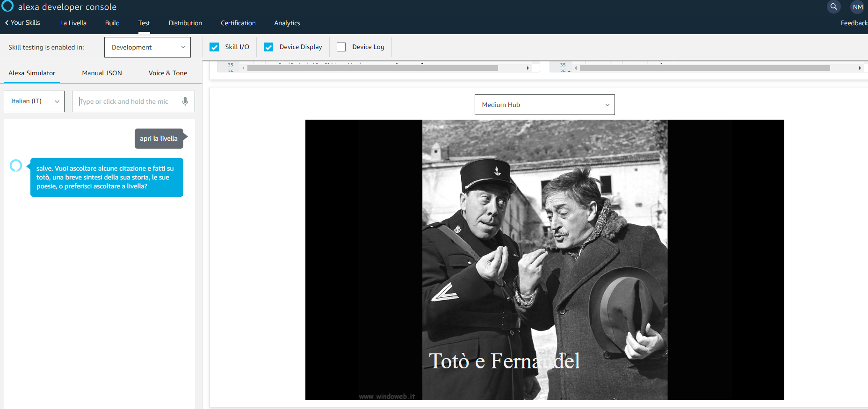This screenshot has width=868, height=409.
Task: Open the Analytics tab
Action: point(287,23)
